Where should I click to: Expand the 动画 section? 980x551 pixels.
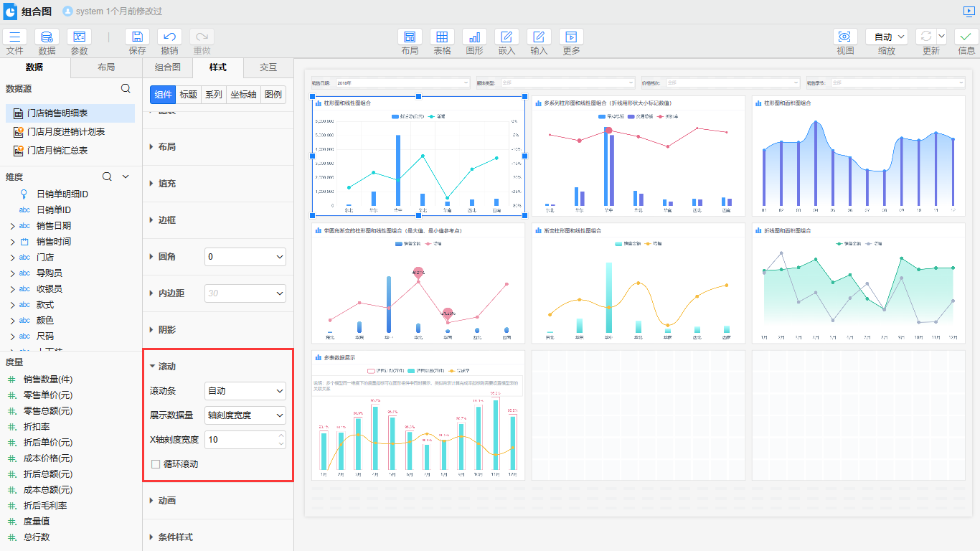coord(166,501)
